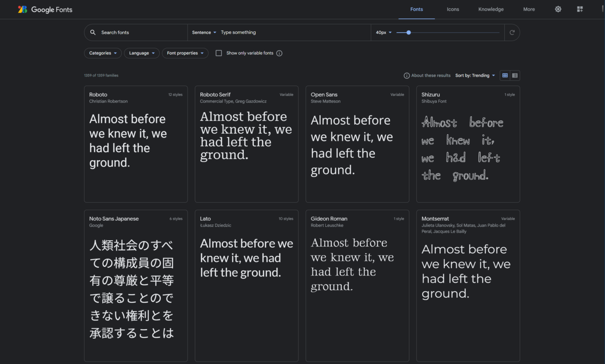605x364 pixels.
Task: Open the Language filter dropdown
Action: [142, 53]
